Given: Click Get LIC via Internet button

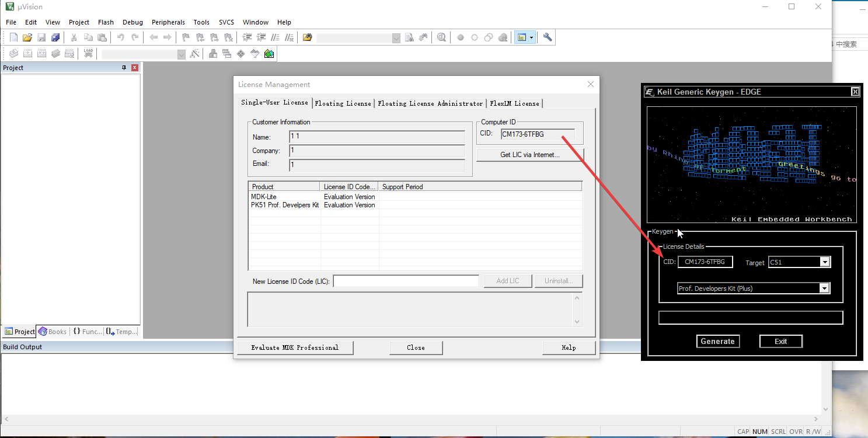Looking at the screenshot, I should pyautogui.click(x=530, y=155).
